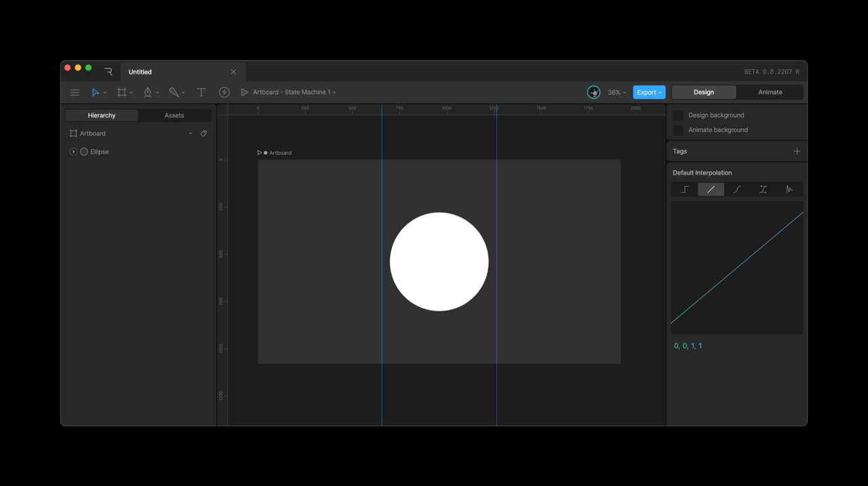The height and width of the screenshot is (486, 868).
Task: Click play triangle next to canvas Artboard label
Action: 260,153
